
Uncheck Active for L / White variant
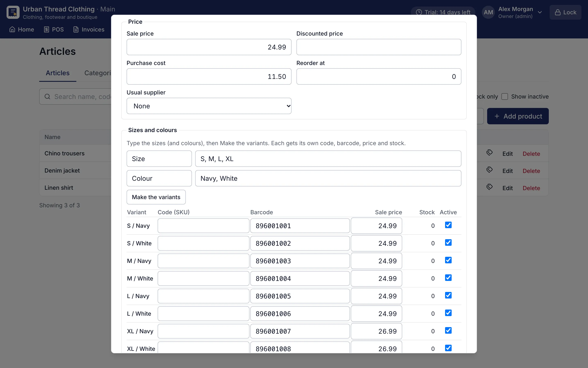click(448, 313)
